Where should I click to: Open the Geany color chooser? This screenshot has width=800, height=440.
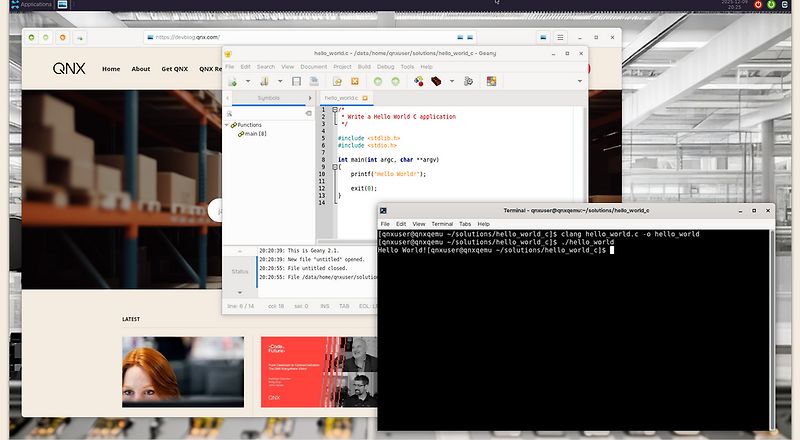tap(491, 81)
